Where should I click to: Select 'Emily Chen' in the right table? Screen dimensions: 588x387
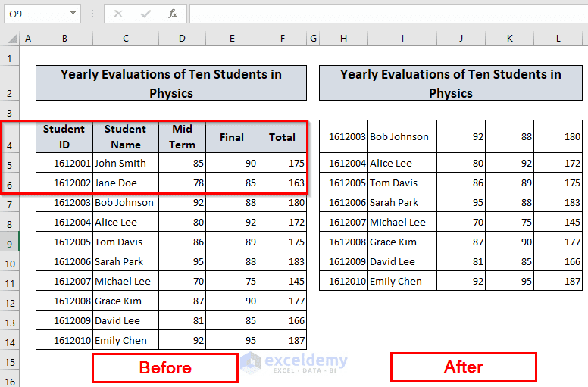point(402,281)
